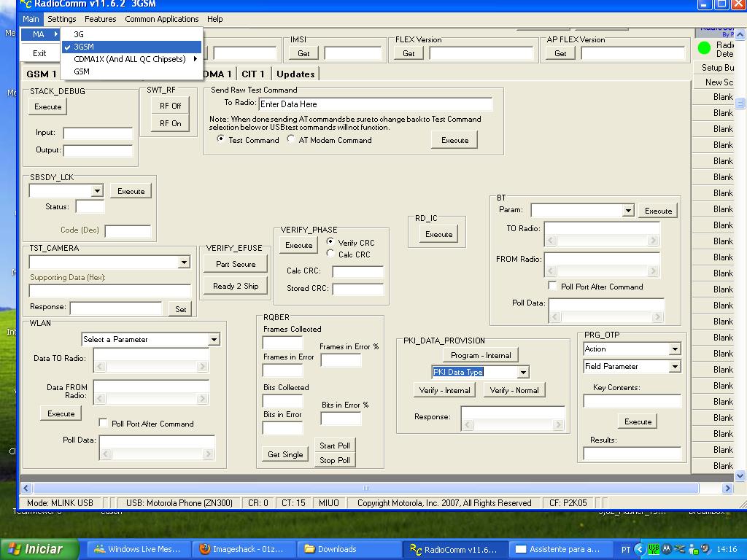This screenshot has width=747, height=560.
Task: Click Execute for Send Raw Test Command
Action: [x=454, y=140]
